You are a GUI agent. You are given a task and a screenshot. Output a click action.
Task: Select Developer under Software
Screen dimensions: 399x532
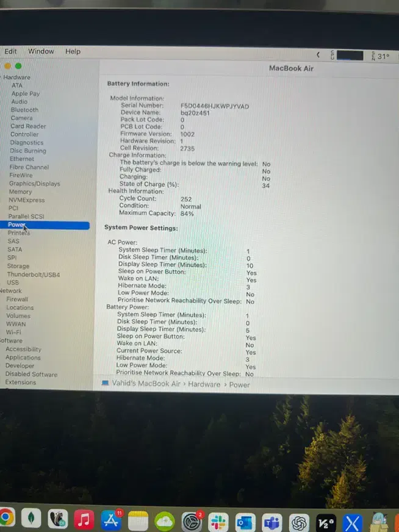[20, 366]
